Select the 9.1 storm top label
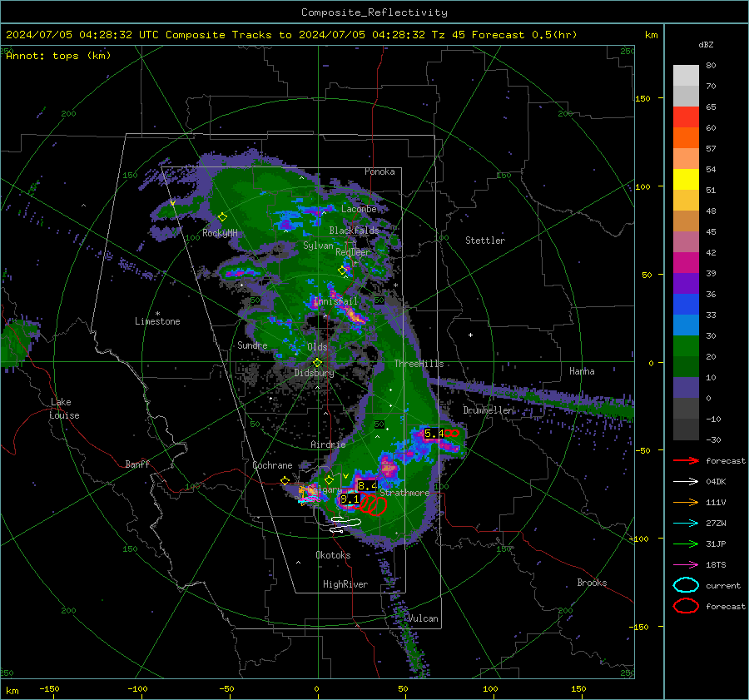The height and width of the screenshot is (700, 749). [x=350, y=499]
